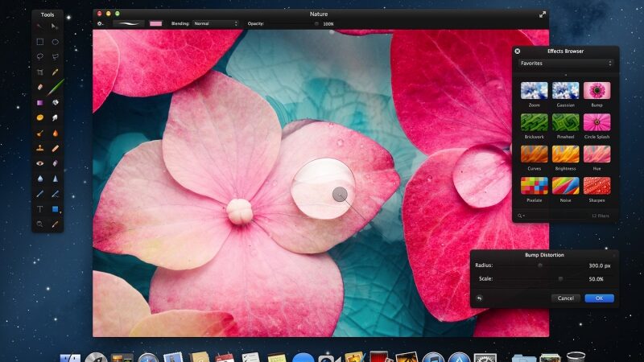644x362 pixels.
Task: Click the Radius slider knob
Action: pyautogui.click(x=540, y=265)
